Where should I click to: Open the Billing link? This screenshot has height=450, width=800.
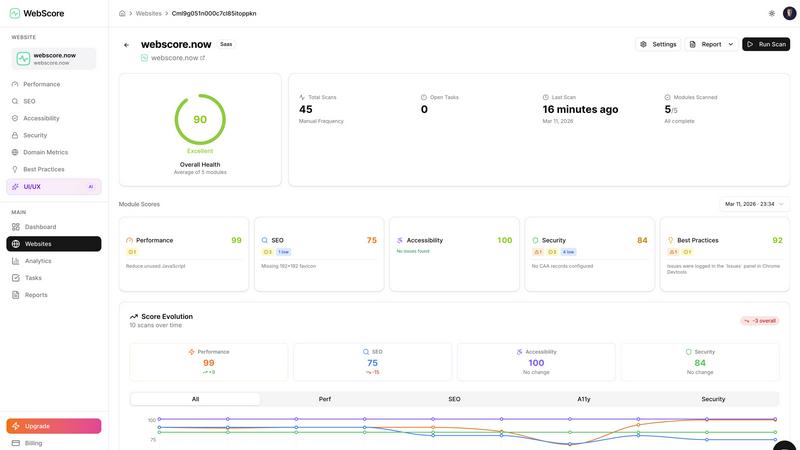[33, 443]
